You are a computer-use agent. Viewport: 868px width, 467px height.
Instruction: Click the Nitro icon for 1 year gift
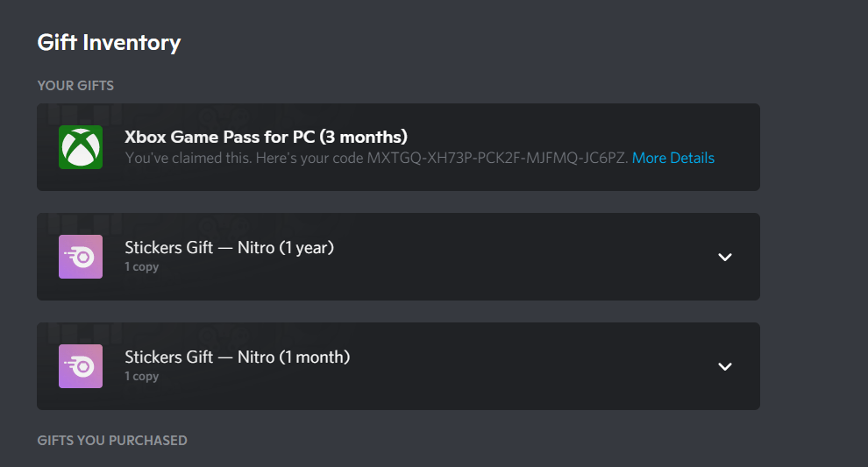[x=81, y=257]
